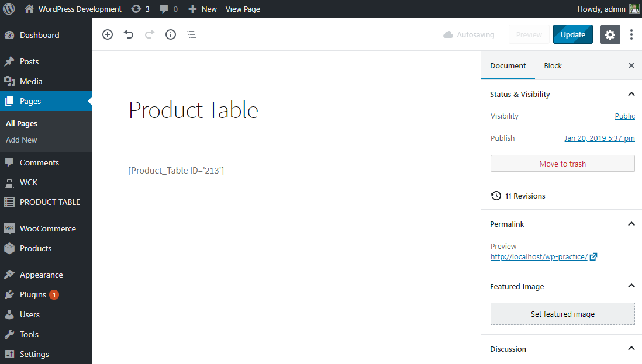Click the Move to trash button

[x=562, y=164]
